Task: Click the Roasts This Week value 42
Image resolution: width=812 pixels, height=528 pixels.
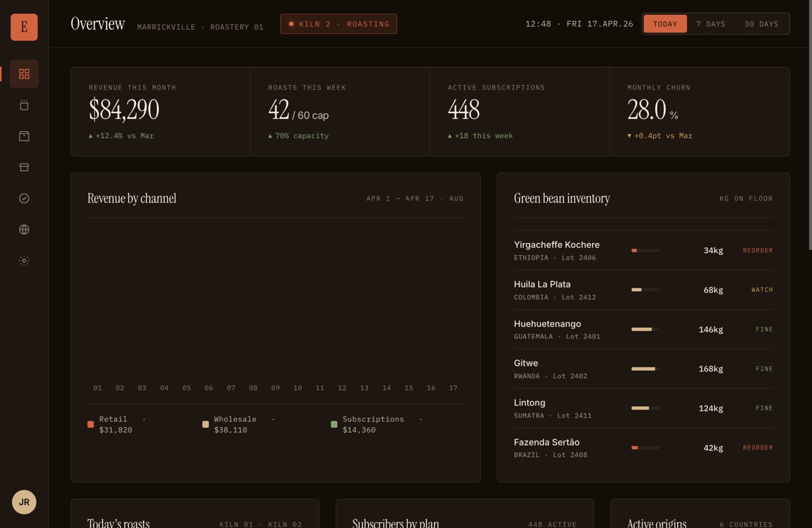Action: [279, 109]
